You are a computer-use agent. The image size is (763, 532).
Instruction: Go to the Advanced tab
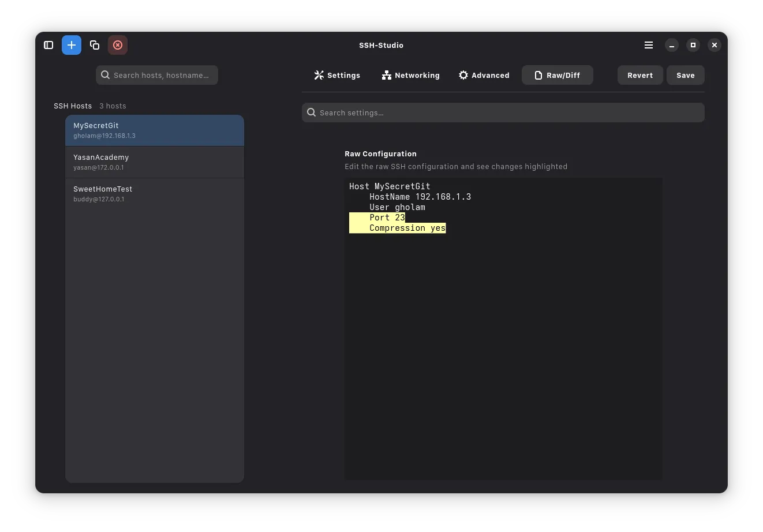coord(484,76)
